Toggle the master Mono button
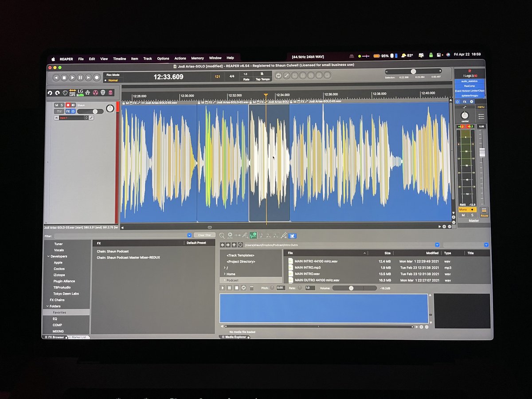Screen dimensions: 532x399 click(467, 209)
